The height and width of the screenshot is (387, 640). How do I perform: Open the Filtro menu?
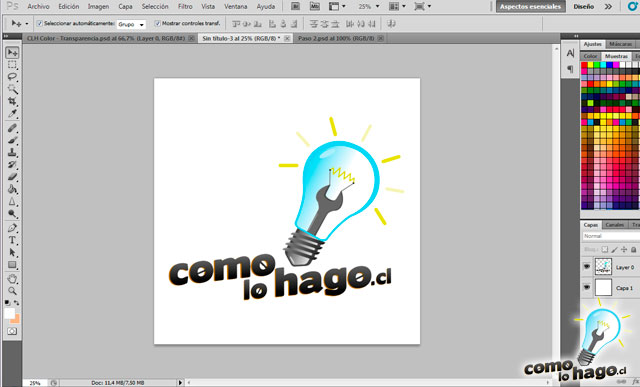tap(185, 7)
